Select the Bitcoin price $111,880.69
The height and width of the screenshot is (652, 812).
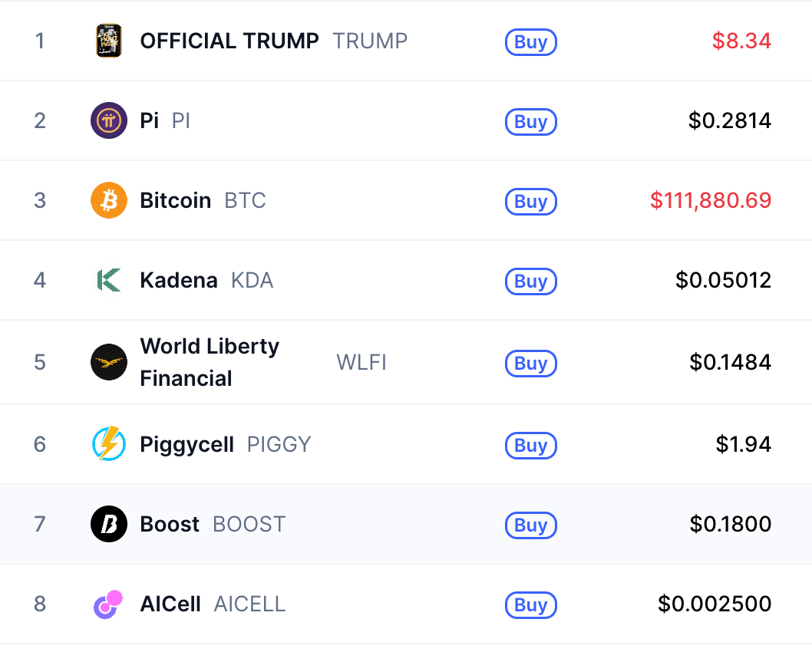[x=711, y=200]
